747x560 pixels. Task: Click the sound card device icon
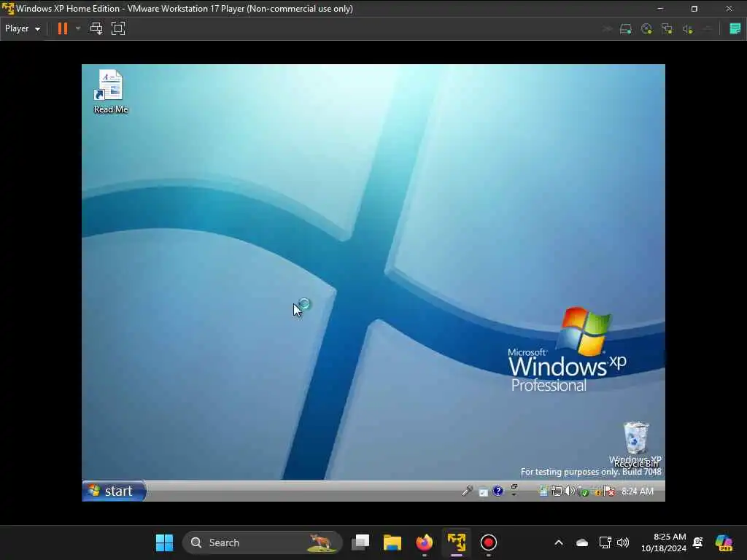tap(687, 29)
